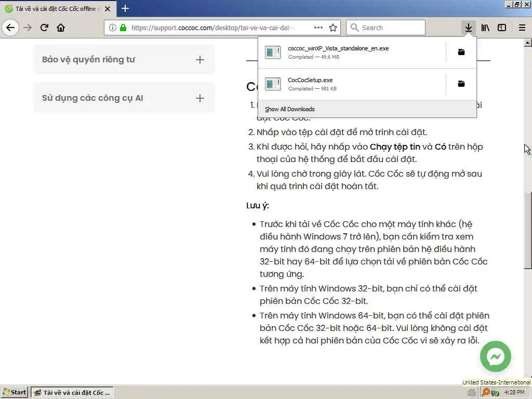Viewport: 532px width, 399px height.
Task: Click 'Completed — 981 KB' status text
Action: tap(312, 88)
